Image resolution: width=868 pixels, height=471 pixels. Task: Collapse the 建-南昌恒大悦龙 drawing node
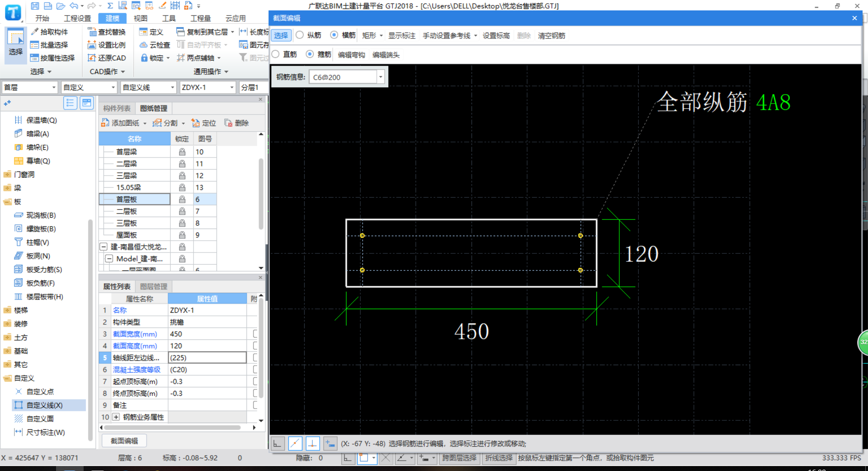pyautogui.click(x=104, y=247)
